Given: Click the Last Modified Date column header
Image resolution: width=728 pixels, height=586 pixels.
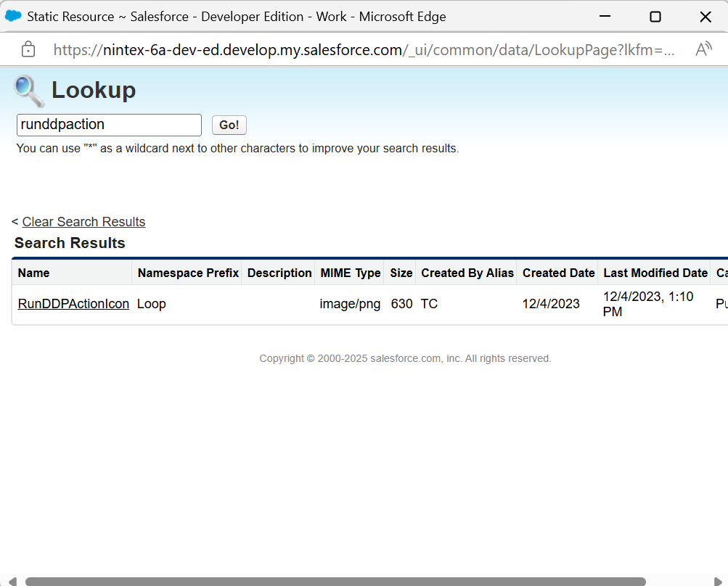Looking at the screenshot, I should click(x=655, y=273).
